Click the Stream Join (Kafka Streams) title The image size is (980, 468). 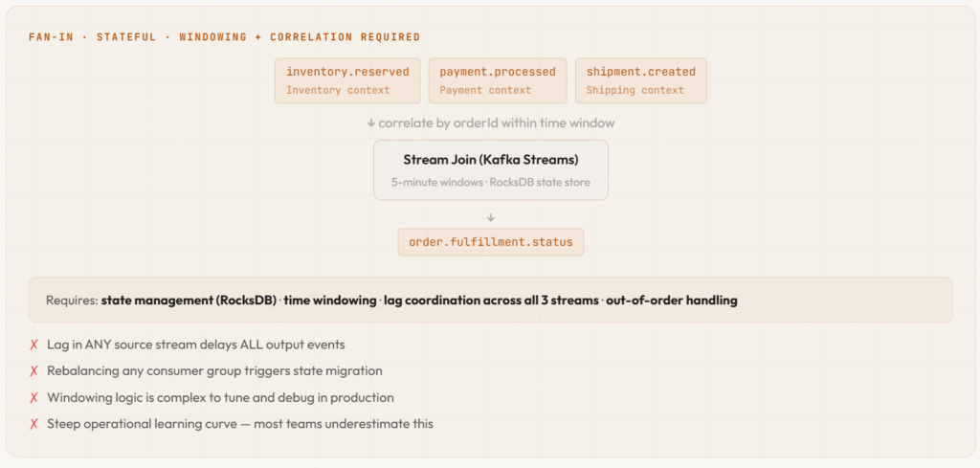(490, 160)
